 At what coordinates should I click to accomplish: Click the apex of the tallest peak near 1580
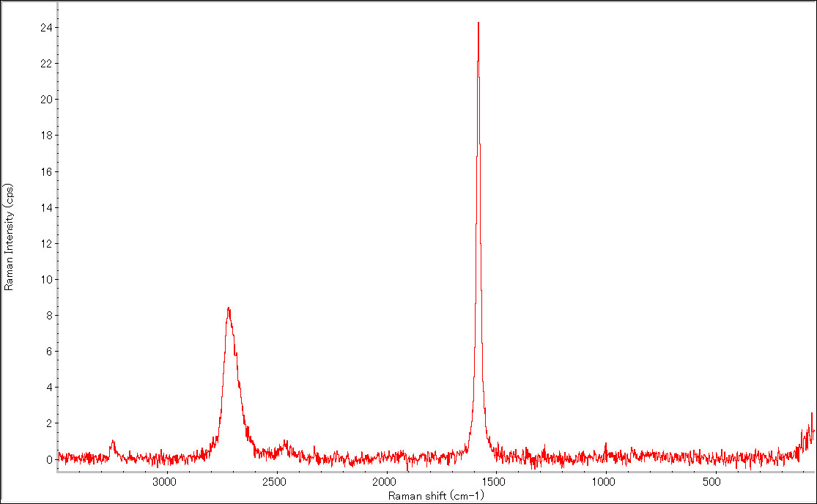(x=478, y=23)
